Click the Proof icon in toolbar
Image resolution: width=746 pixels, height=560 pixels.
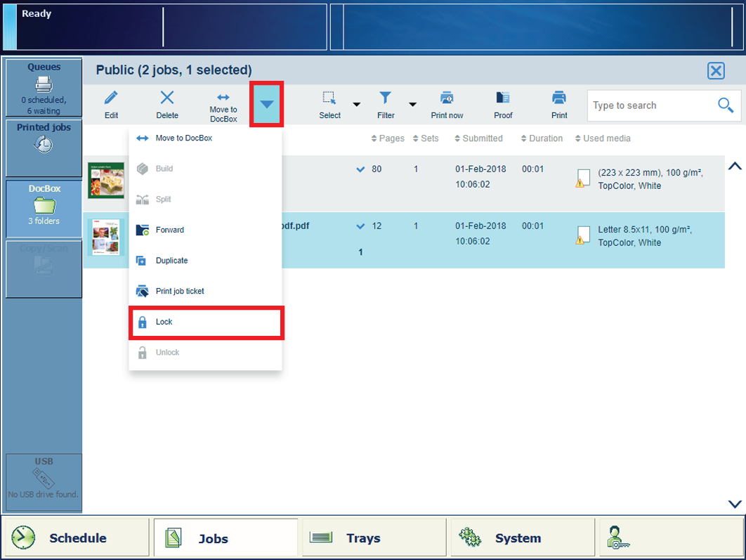coord(503,98)
